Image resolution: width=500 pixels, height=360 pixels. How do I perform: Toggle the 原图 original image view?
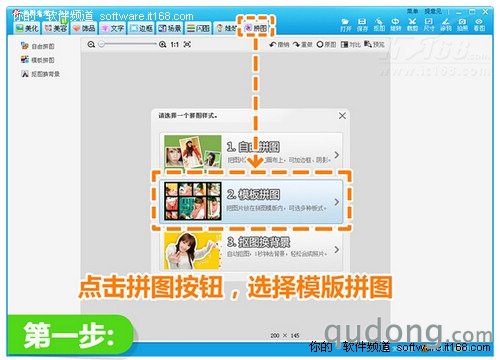(326, 44)
